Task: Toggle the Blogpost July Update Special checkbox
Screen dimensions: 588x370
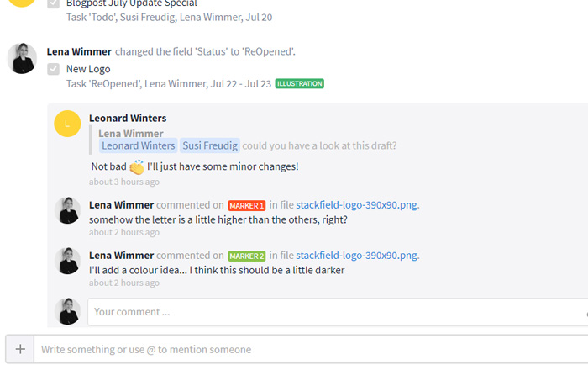Action: (x=53, y=3)
